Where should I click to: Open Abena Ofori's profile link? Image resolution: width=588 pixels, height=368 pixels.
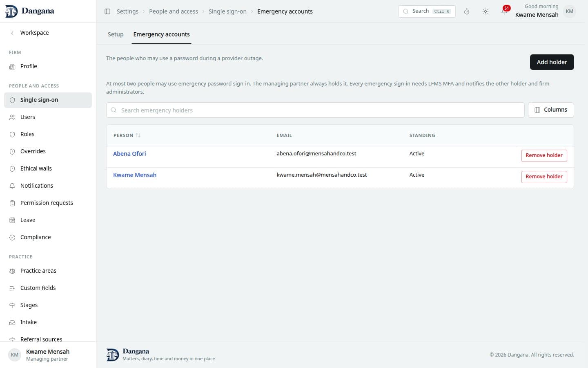(129, 154)
